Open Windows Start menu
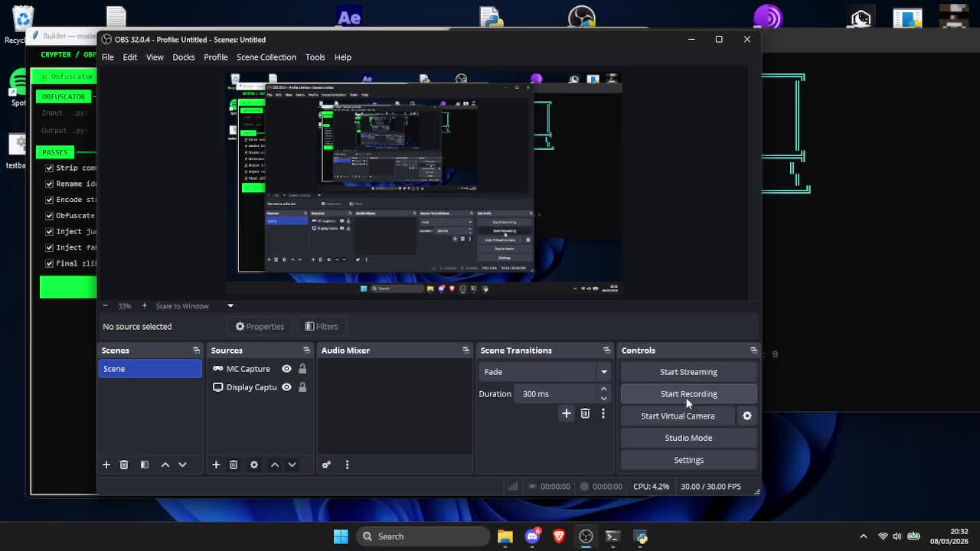This screenshot has width=980, height=551. click(341, 536)
